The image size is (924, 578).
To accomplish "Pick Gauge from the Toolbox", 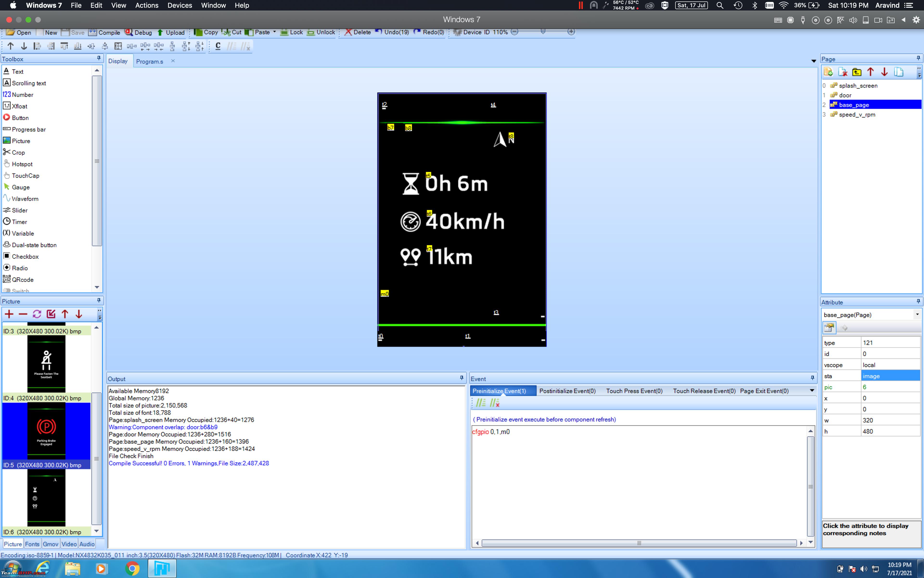I will point(21,187).
